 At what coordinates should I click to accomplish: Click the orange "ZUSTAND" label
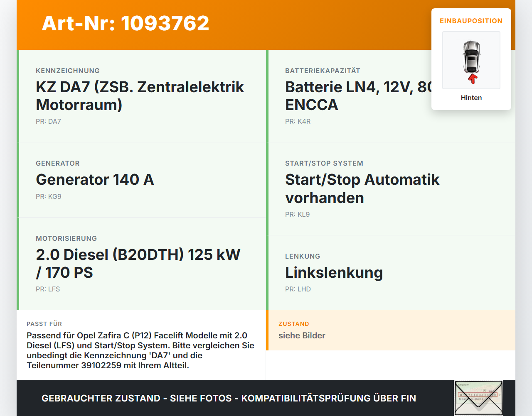294,324
